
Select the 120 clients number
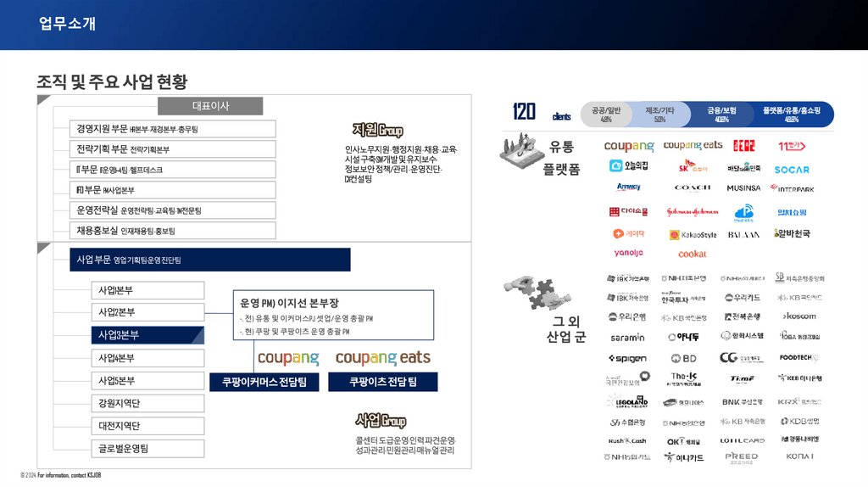click(x=524, y=111)
